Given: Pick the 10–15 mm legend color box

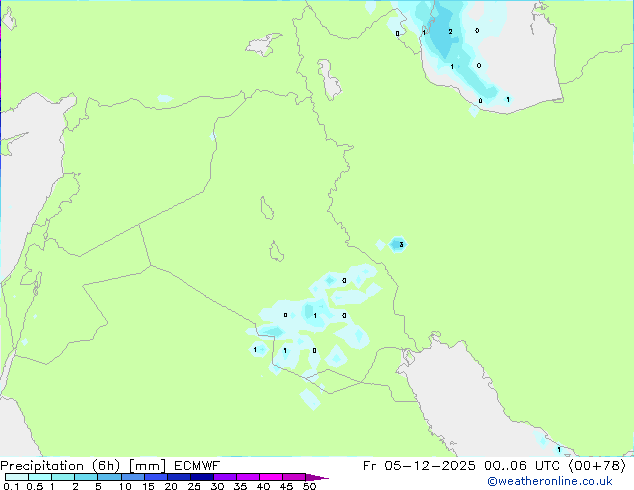Looking at the screenshot, I should [133, 477].
